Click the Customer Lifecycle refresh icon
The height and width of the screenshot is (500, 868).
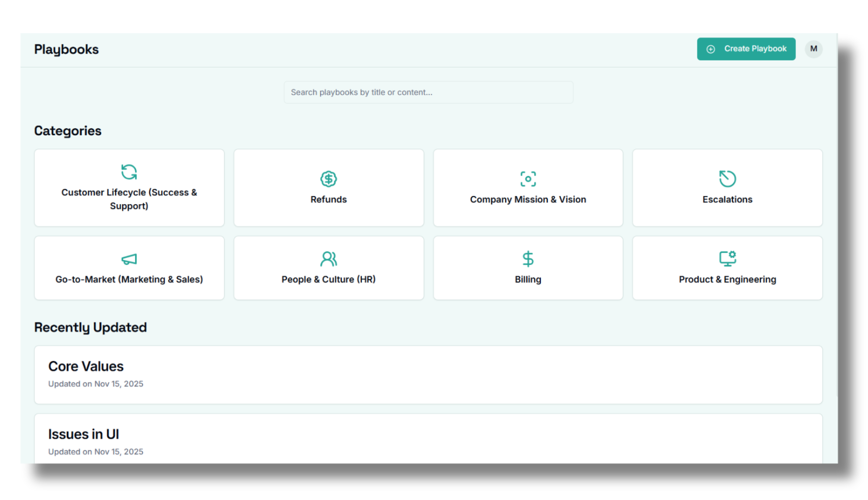click(x=129, y=171)
